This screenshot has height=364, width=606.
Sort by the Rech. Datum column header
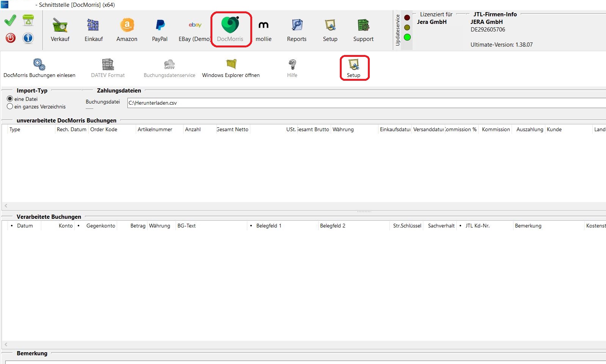[x=71, y=130]
